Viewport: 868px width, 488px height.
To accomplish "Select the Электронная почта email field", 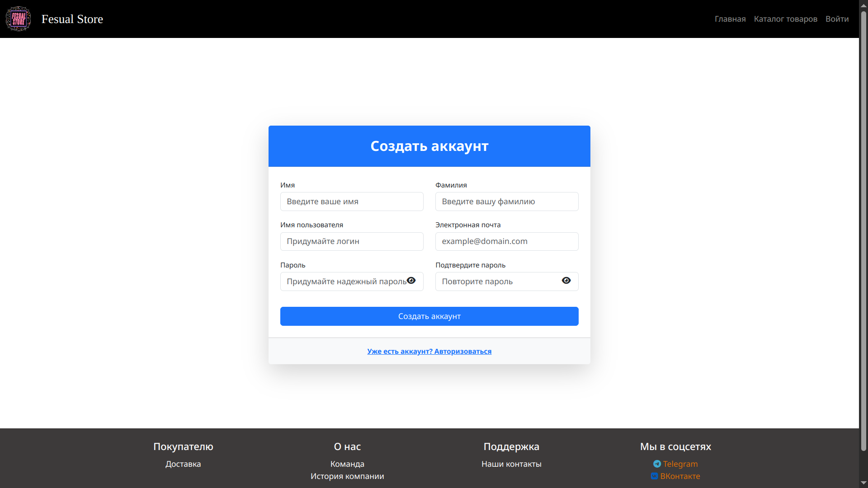I will tap(506, 241).
